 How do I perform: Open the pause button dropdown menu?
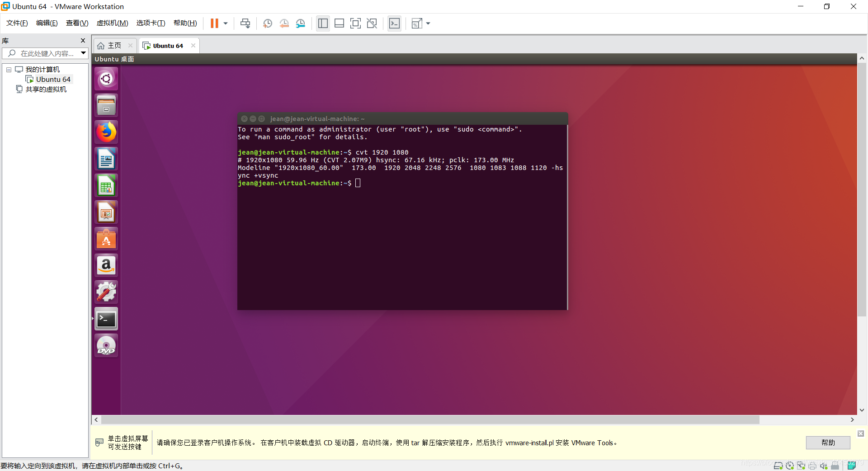point(225,23)
